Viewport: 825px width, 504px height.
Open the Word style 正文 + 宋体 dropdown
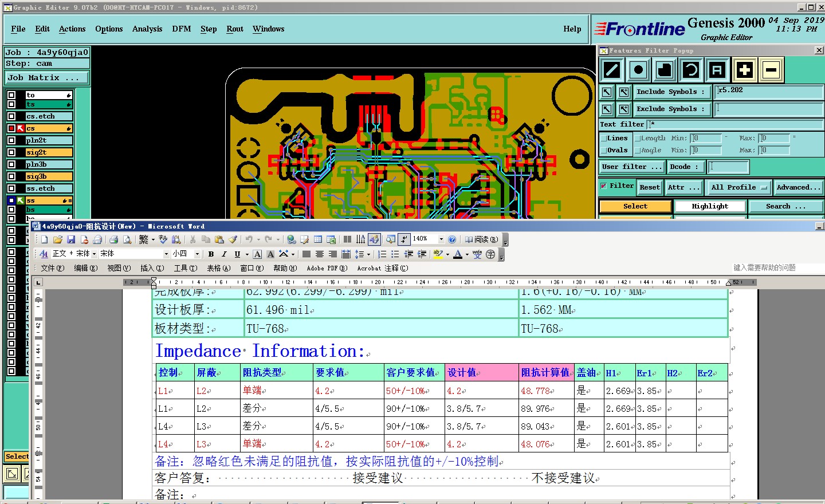click(94, 254)
